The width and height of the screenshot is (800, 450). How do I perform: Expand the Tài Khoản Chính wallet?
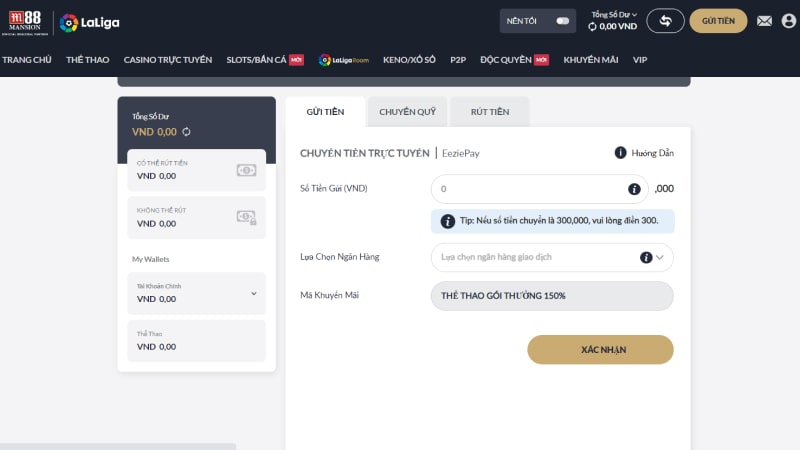coord(253,293)
